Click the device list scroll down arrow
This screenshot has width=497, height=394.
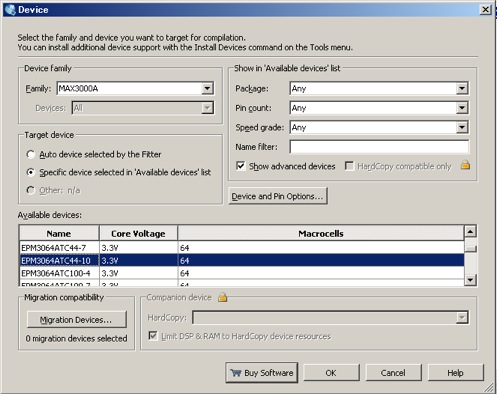point(470,280)
